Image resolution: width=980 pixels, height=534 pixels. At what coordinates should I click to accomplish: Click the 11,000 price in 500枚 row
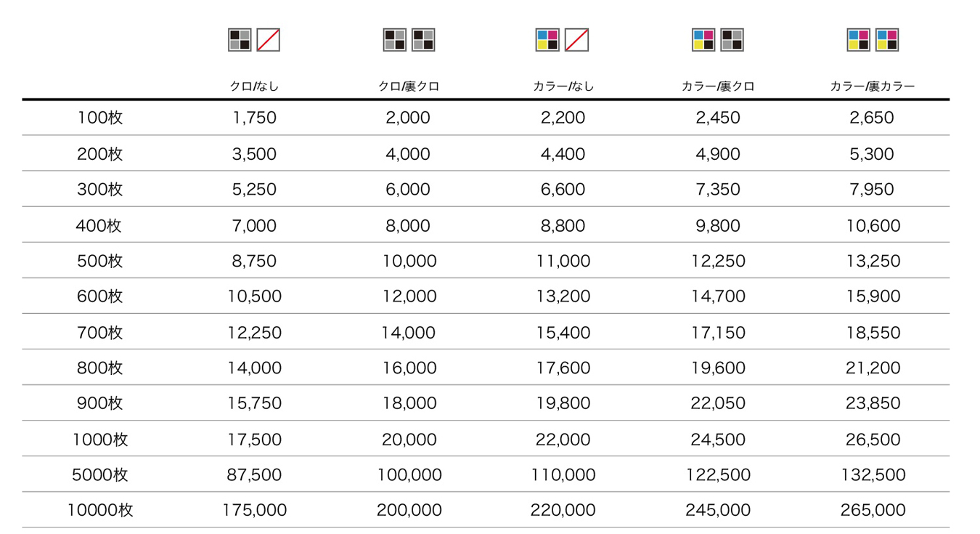pyautogui.click(x=563, y=261)
